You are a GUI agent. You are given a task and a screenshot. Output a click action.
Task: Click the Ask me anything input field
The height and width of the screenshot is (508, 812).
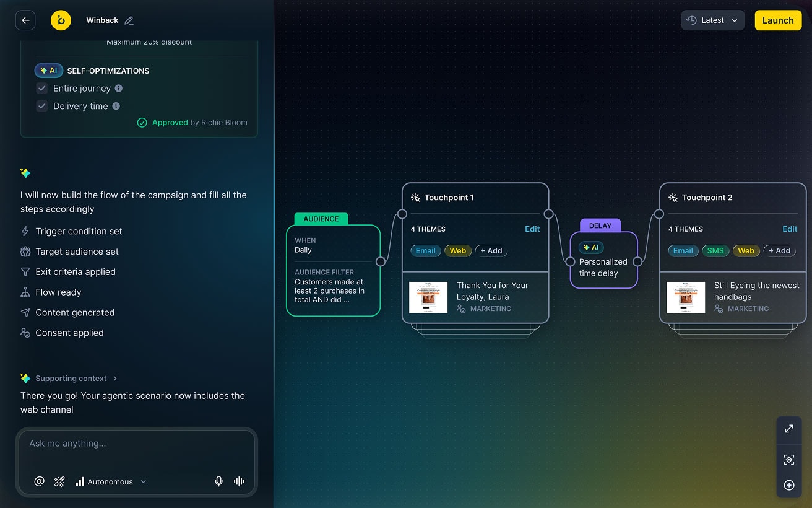pyautogui.click(x=136, y=444)
